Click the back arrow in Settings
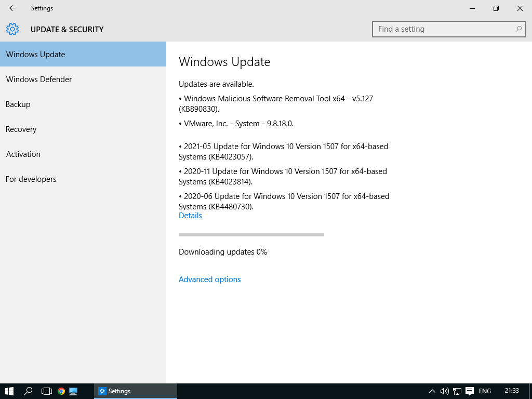Image resolution: width=532 pixels, height=399 pixels. coord(12,8)
